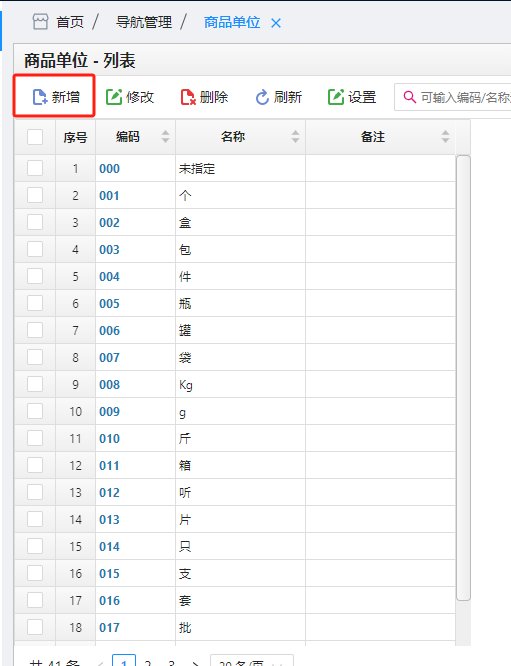Image resolution: width=511 pixels, height=666 pixels.
Task: Click the 修改 edit icon
Action: coord(114,97)
